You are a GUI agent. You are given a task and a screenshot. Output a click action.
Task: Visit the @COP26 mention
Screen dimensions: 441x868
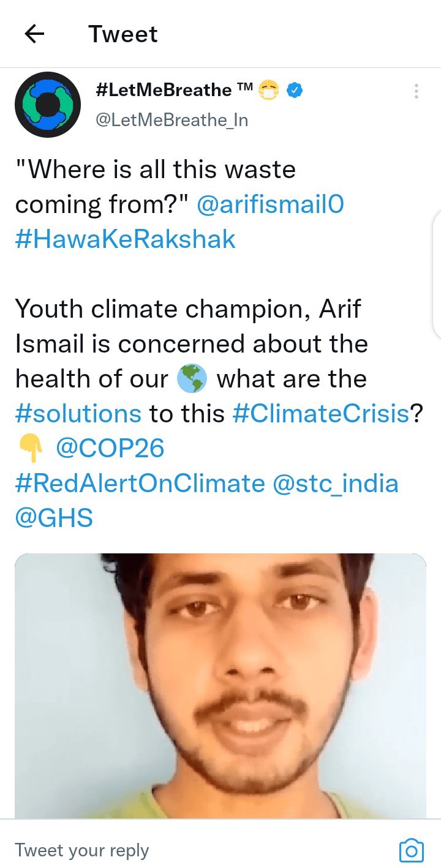click(x=110, y=449)
